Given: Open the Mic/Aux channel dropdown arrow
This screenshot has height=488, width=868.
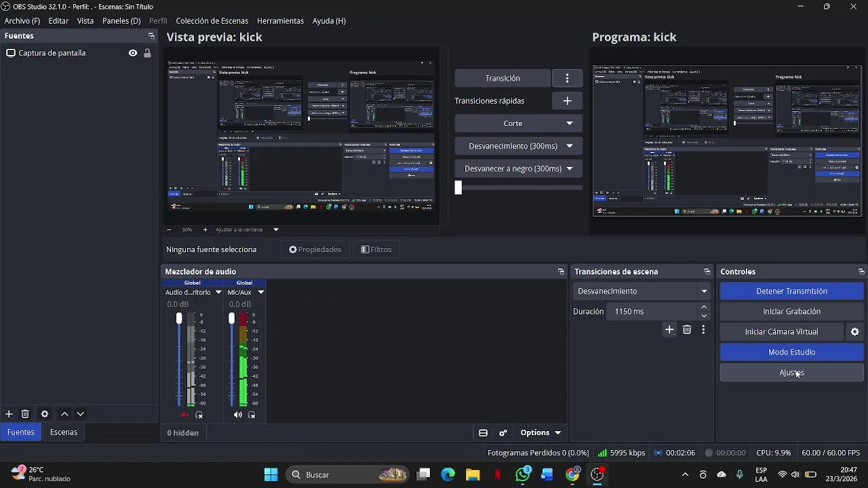Looking at the screenshot, I should point(261,292).
